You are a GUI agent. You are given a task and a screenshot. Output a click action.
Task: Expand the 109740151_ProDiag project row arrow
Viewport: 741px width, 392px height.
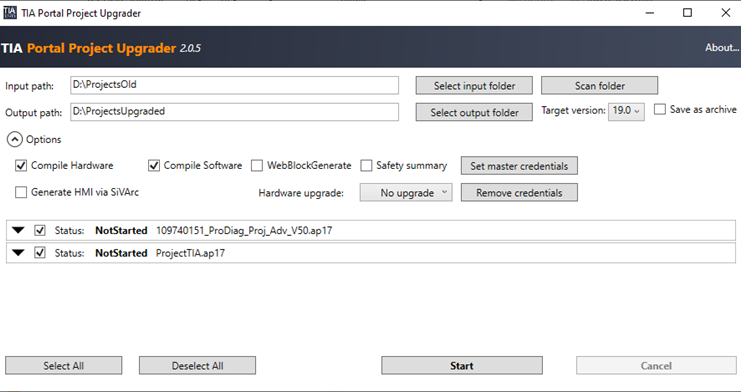[18, 230]
